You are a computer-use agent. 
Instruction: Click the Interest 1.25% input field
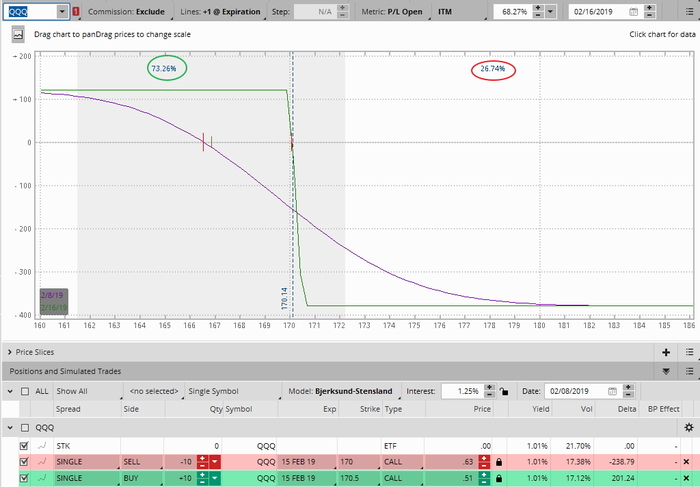(462, 391)
